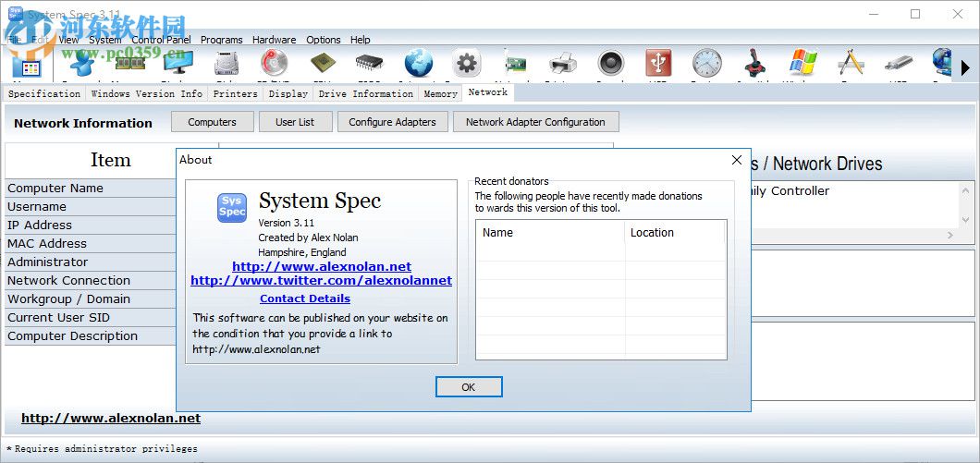Select the green RAM memory module icon

(x=130, y=63)
